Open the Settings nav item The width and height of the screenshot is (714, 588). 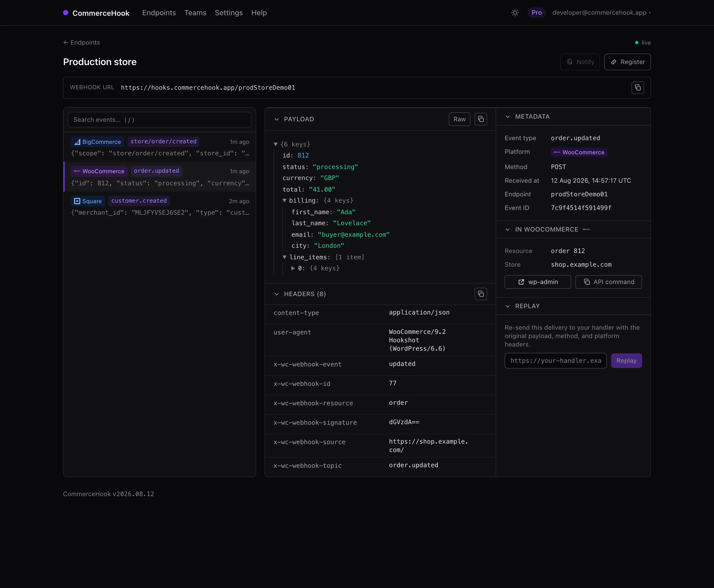click(229, 13)
